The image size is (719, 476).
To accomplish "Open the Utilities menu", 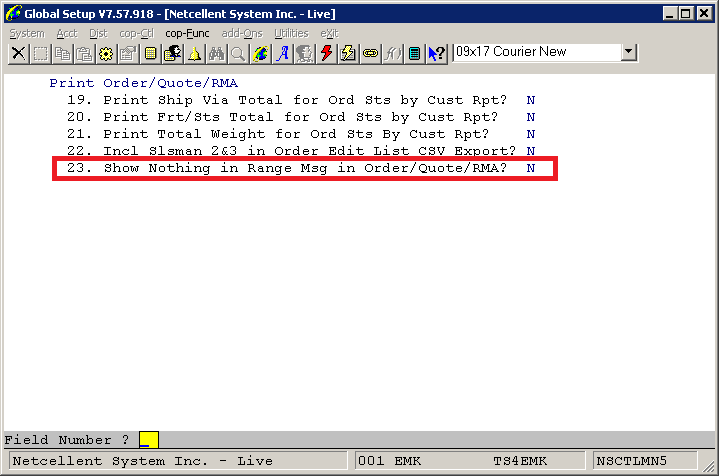I will tap(291, 33).
